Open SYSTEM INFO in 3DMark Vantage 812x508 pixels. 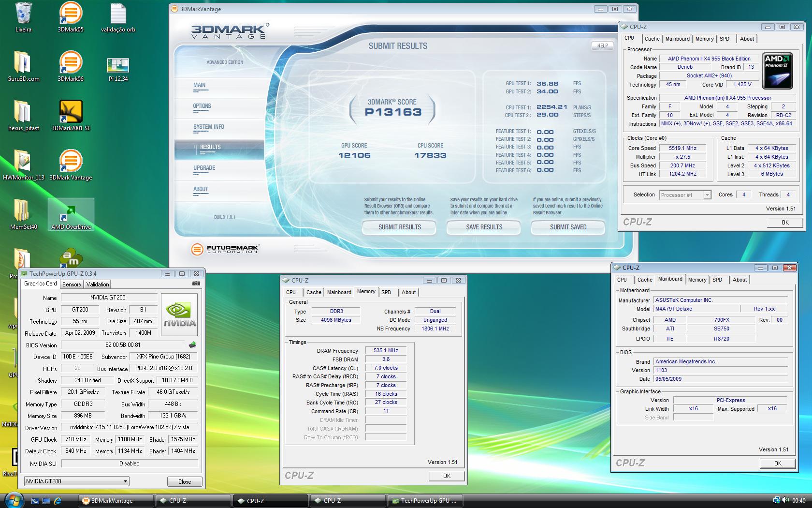point(208,127)
